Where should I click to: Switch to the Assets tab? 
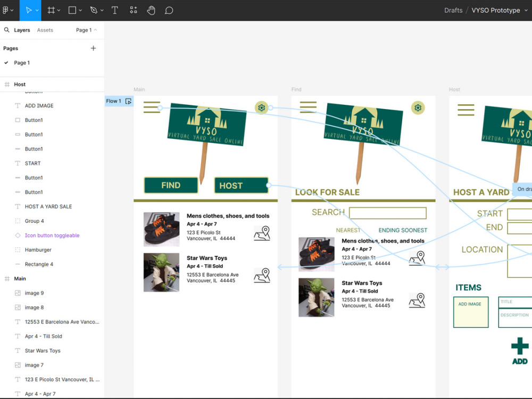(45, 30)
